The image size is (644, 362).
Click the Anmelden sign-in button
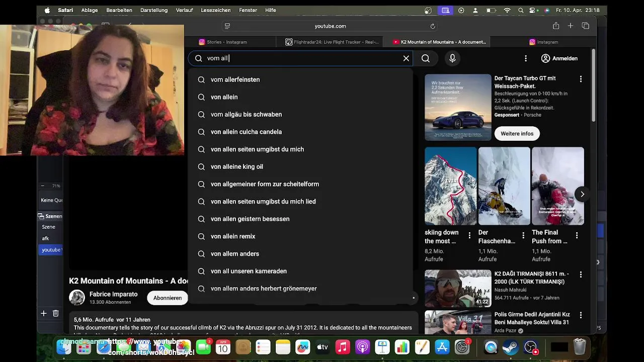[x=559, y=58]
